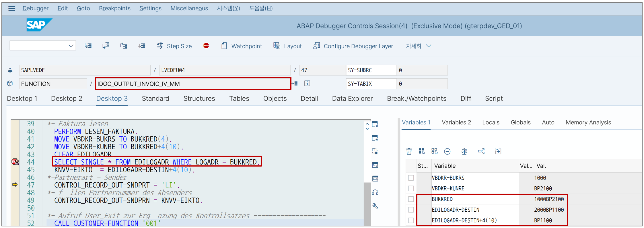644x228 pixels.
Task: Open the Breakpoints menu
Action: pyautogui.click(x=115, y=8)
